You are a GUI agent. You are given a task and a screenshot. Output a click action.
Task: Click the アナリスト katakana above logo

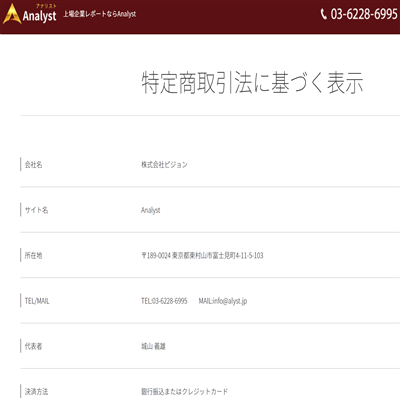pos(46,6)
